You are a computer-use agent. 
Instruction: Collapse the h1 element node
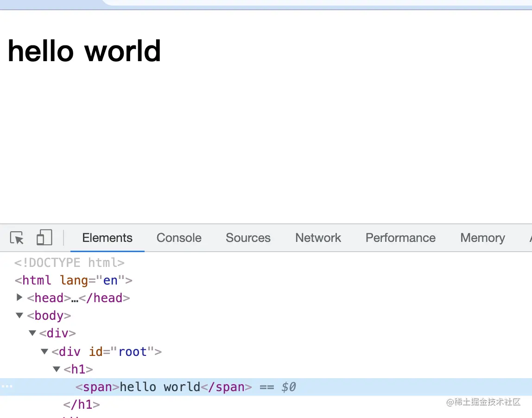[57, 369]
